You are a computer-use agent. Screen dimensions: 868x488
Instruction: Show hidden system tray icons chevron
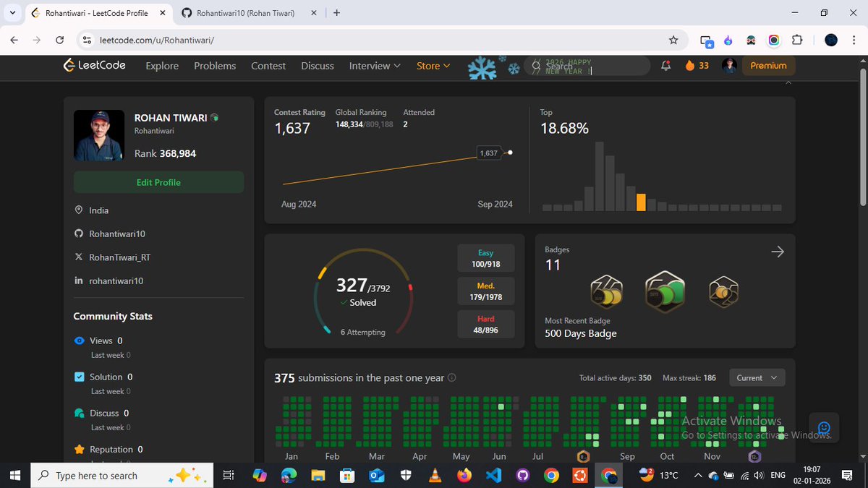698,475
